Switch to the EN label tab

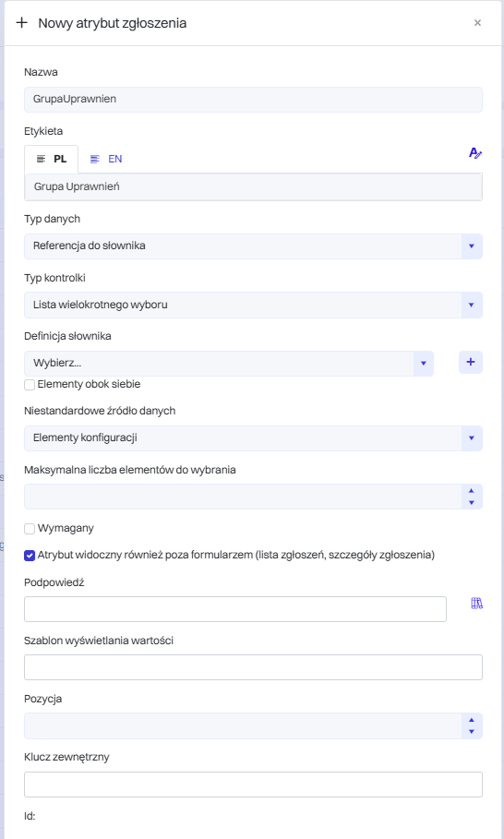pos(106,159)
